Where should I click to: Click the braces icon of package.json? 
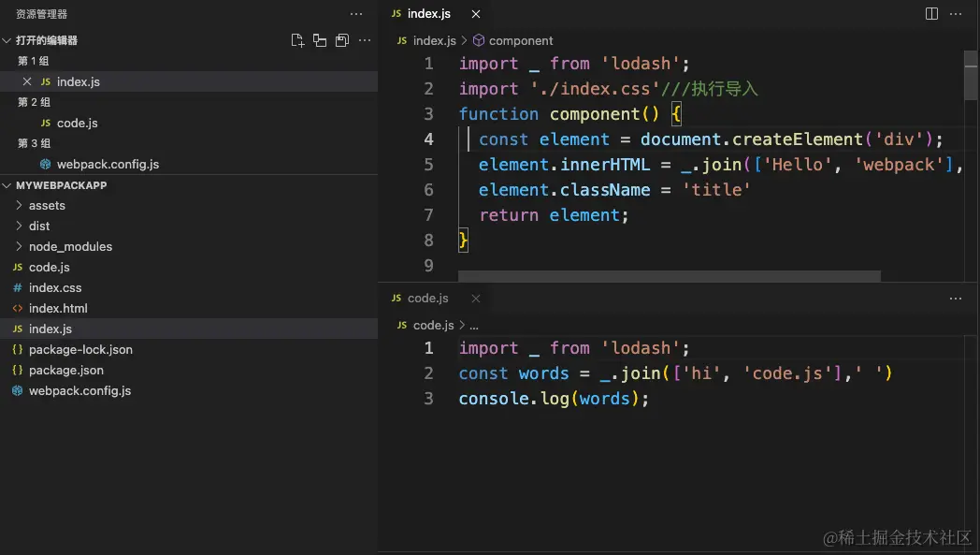(x=18, y=371)
